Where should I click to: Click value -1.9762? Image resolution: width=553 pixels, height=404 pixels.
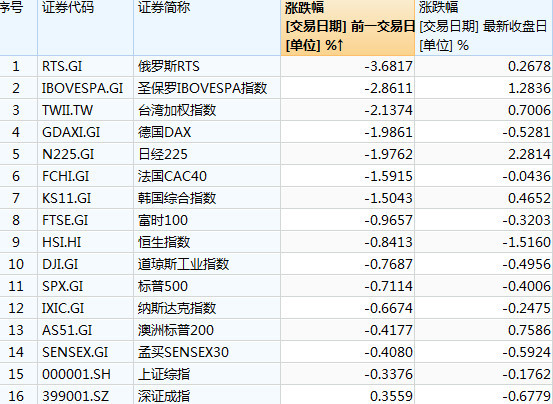coord(388,154)
